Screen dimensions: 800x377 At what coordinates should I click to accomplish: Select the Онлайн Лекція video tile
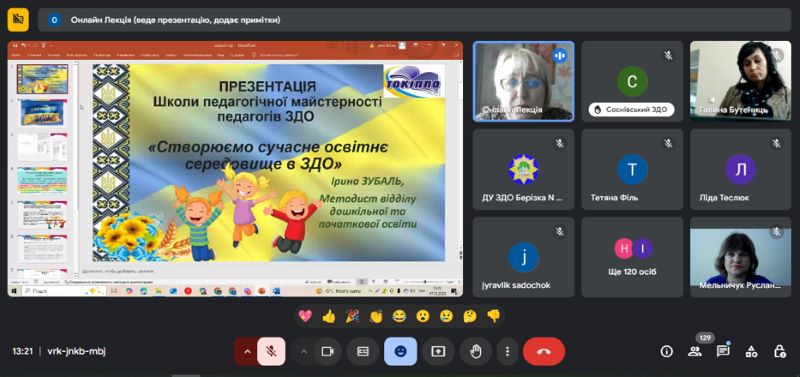coord(524,81)
